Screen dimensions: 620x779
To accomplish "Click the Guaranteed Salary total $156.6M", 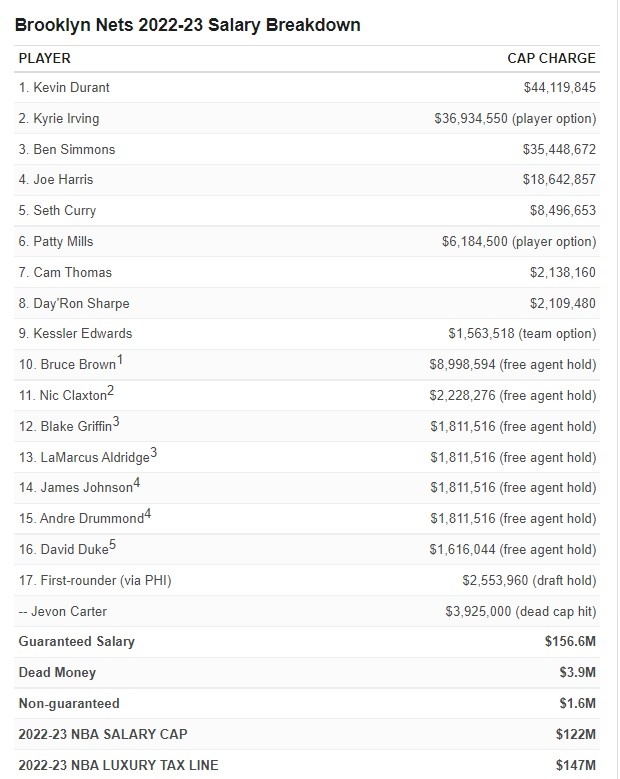I will [x=570, y=642].
